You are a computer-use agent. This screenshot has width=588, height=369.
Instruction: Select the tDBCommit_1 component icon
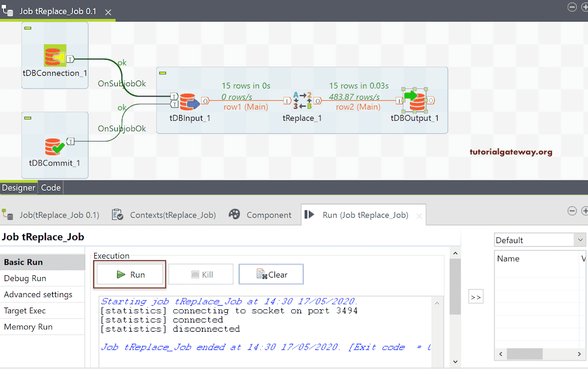[x=54, y=147]
